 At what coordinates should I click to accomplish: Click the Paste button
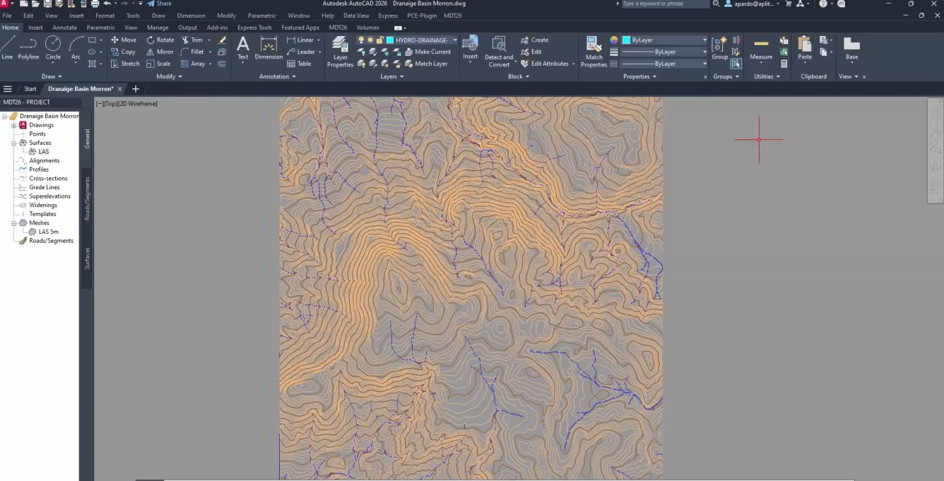point(805,48)
